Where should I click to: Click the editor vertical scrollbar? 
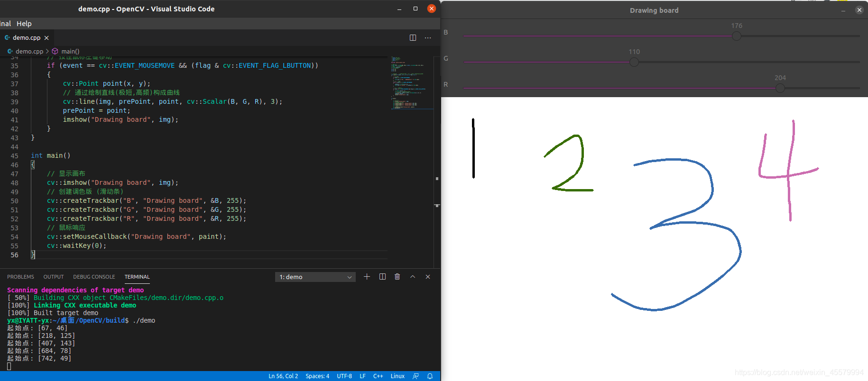[x=437, y=162]
